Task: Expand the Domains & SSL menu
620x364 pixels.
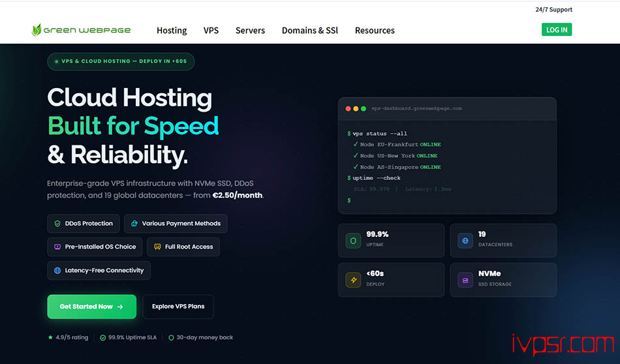Action: (309, 31)
